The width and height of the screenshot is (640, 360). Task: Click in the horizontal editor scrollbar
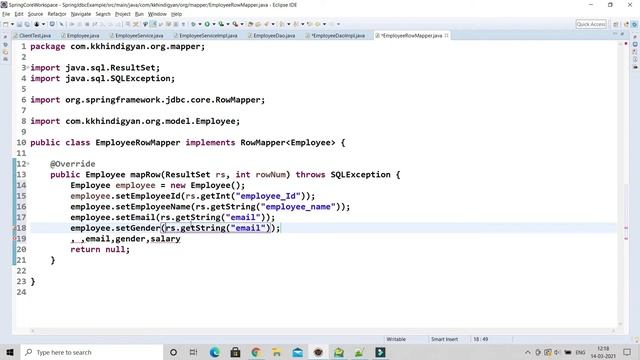[322, 331]
